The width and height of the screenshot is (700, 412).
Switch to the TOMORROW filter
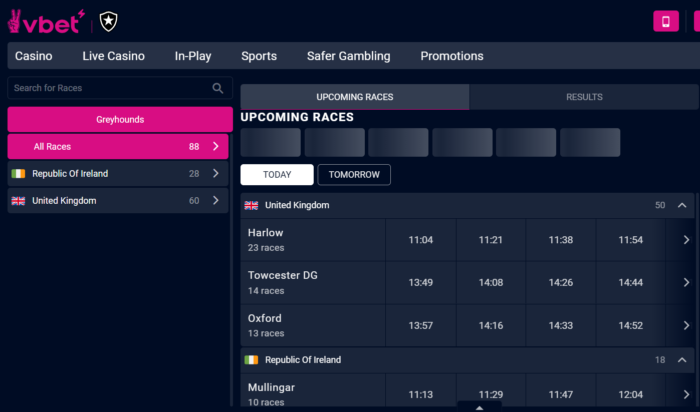coord(354,175)
